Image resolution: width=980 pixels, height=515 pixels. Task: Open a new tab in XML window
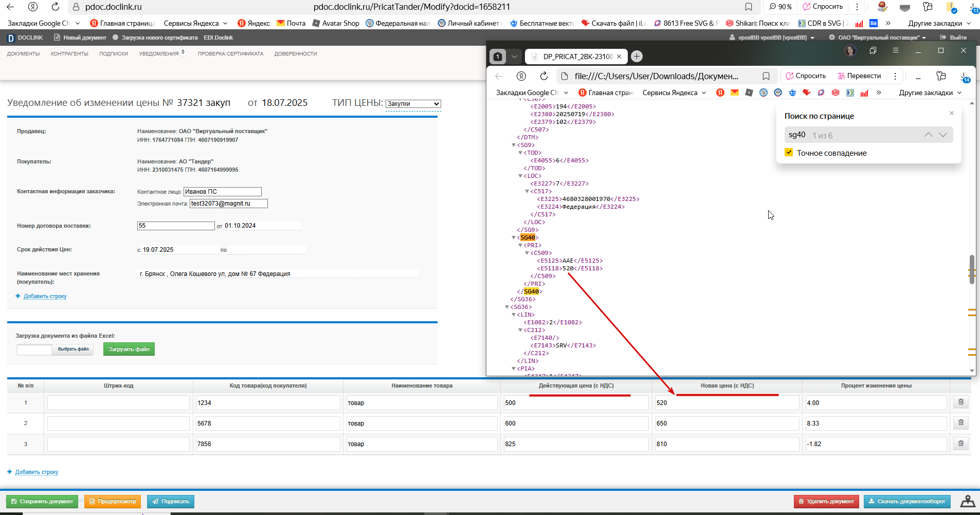click(637, 57)
